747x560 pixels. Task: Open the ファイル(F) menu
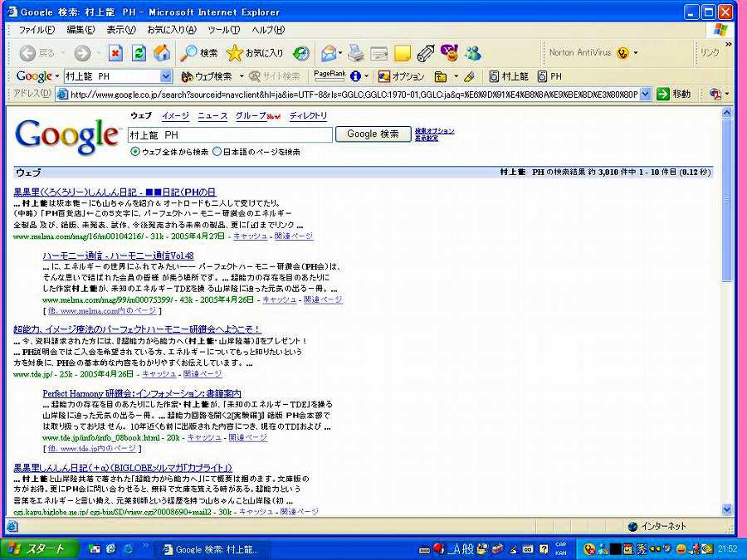point(37,30)
